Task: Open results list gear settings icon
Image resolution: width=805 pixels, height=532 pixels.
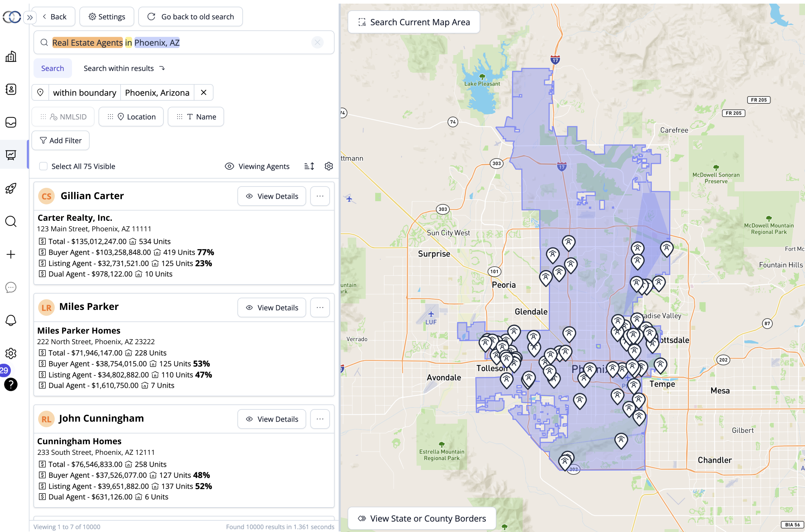Action: click(x=328, y=166)
